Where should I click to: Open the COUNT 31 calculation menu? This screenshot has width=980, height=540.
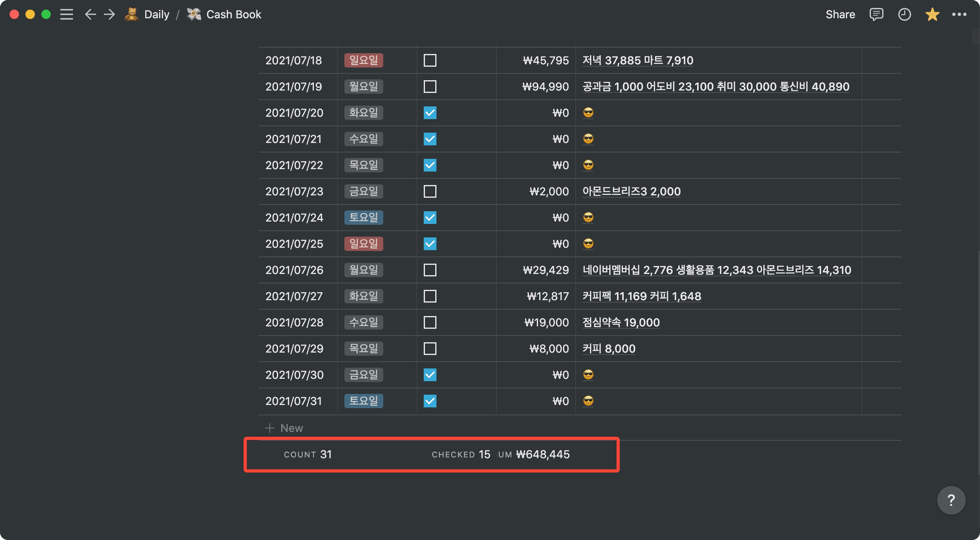click(x=307, y=454)
